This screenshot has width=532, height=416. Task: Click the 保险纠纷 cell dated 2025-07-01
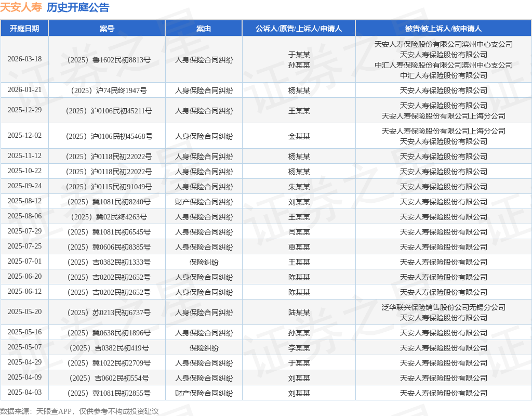(204, 262)
